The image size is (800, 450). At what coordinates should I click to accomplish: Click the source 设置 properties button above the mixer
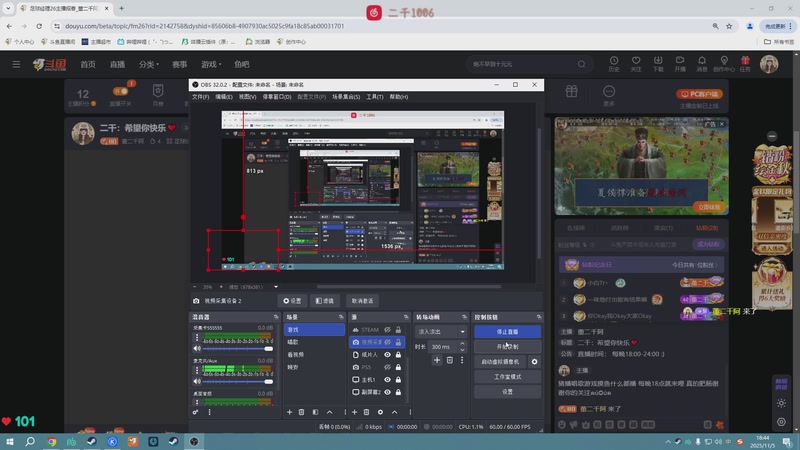(292, 301)
